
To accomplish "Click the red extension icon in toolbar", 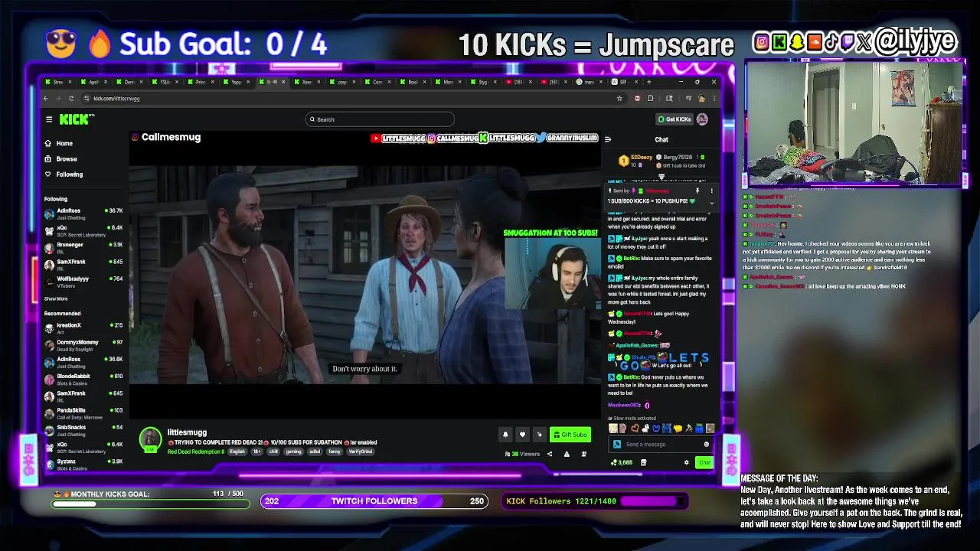I will [637, 98].
